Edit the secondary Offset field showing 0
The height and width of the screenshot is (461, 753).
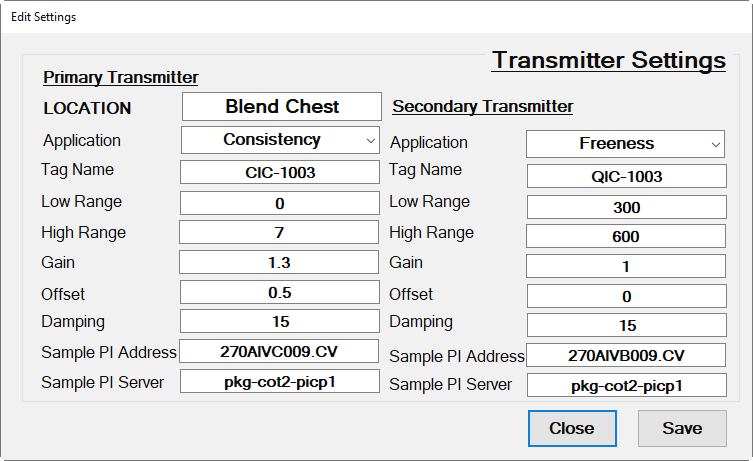626,296
